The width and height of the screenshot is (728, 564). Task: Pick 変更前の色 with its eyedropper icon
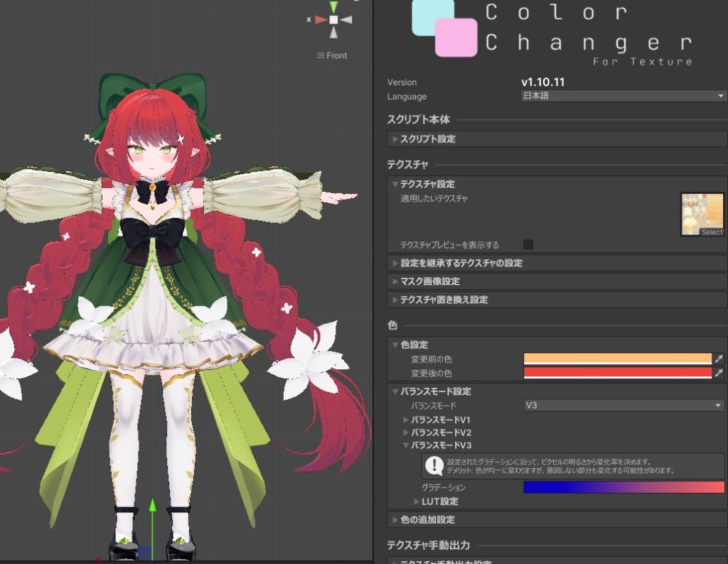pyautogui.click(x=719, y=359)
